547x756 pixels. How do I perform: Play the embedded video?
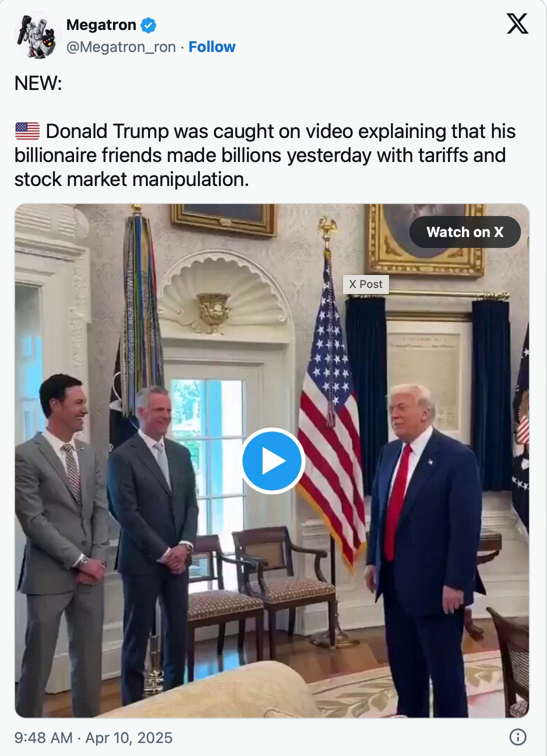pos(272,460)
